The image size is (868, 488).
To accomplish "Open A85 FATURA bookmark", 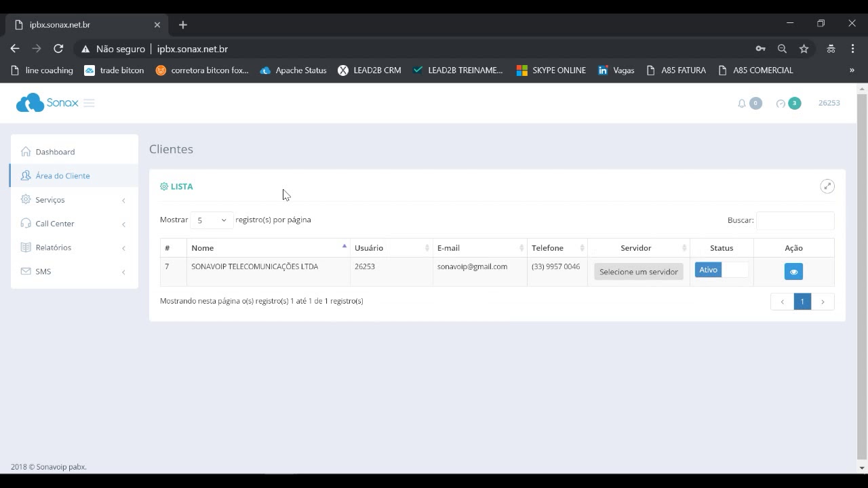I will click(676, 70).
